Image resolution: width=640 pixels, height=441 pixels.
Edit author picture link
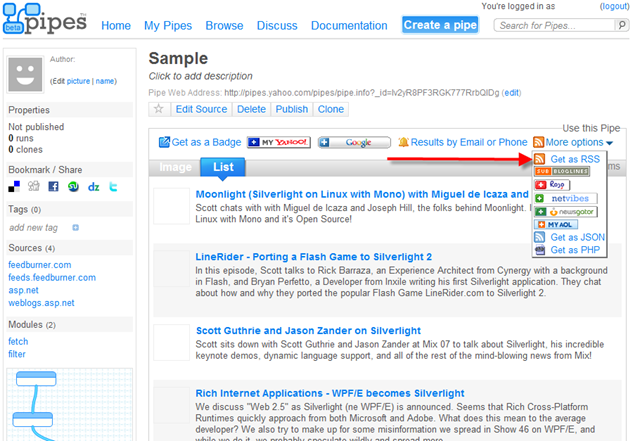click(x=78, y=81)
